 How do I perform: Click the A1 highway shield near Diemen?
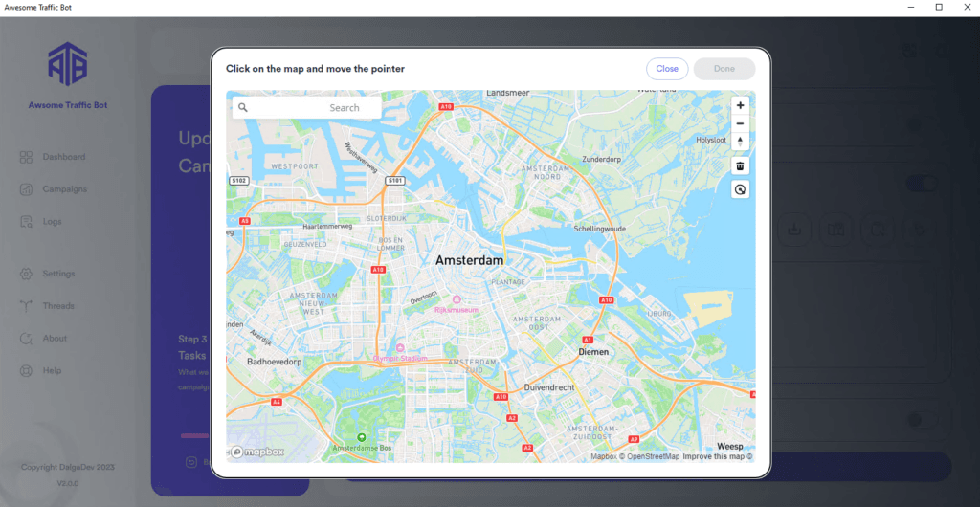(x=587, y=339)
